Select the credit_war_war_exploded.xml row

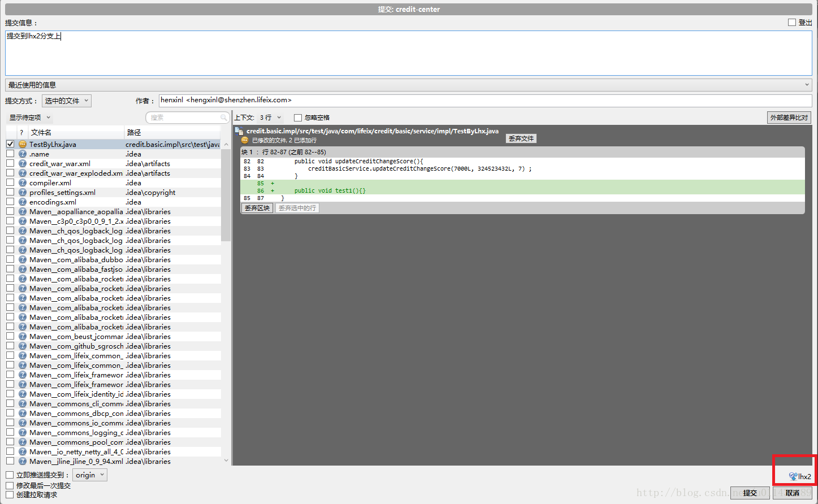[113, 173]
